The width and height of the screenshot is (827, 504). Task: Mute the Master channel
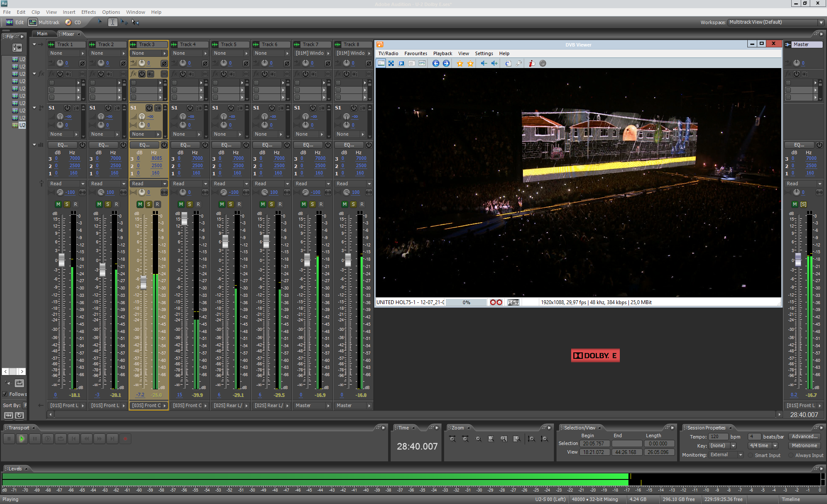click(795, 204)
